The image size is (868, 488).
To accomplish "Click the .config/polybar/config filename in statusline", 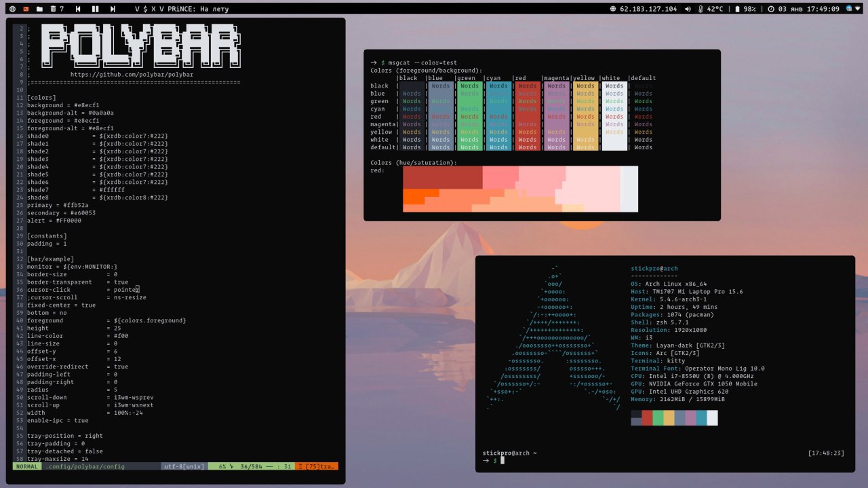I will click(85, 466).
